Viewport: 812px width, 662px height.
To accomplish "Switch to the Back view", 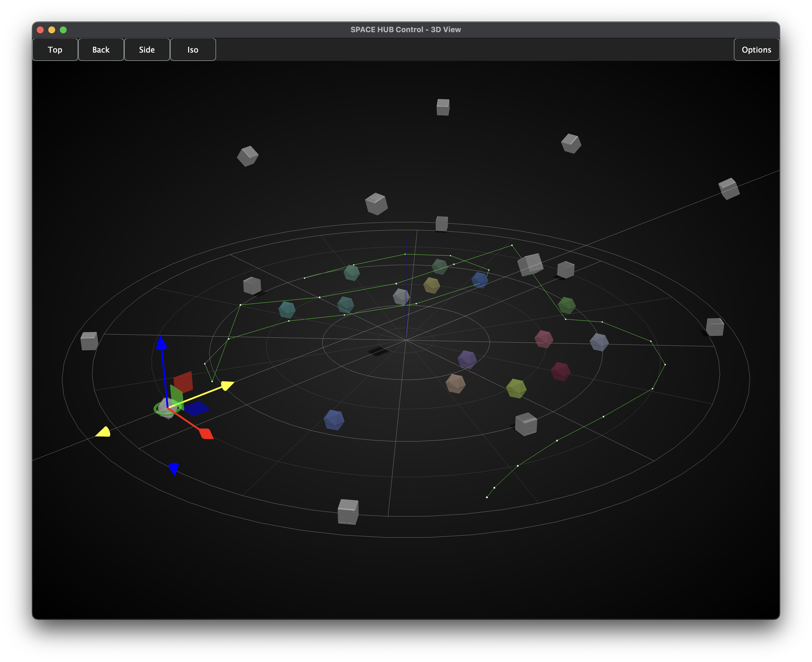I will coord(101,50).
